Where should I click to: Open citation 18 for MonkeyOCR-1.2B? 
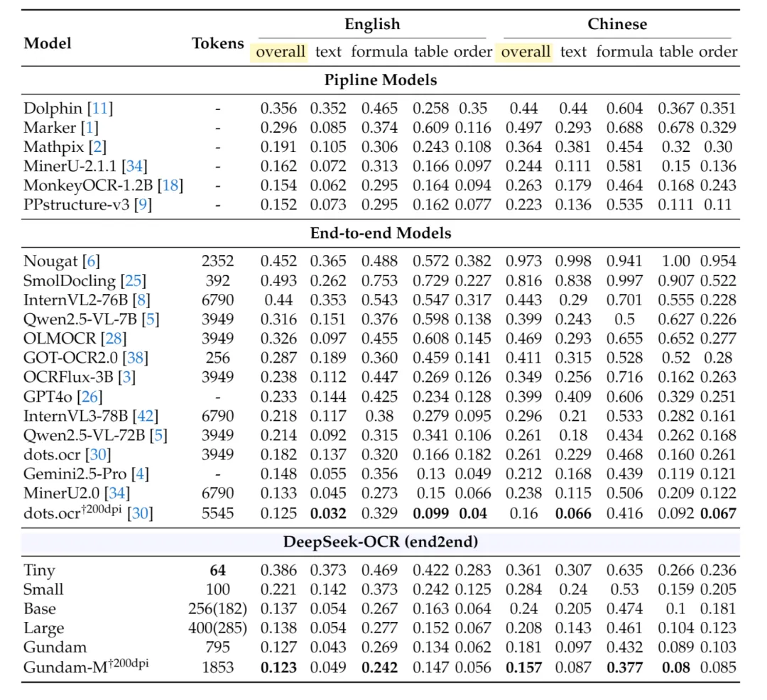(x=169, y=185)
